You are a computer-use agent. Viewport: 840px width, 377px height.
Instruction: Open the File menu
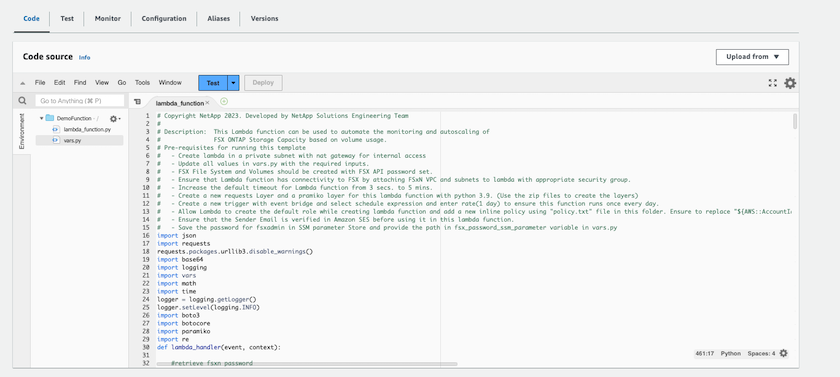pos(40,82)
